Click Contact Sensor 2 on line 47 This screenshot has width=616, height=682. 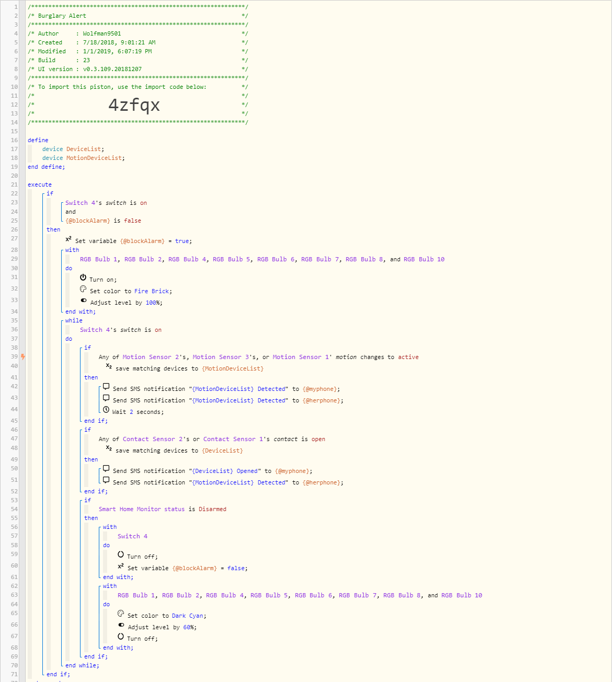[153, 439]
